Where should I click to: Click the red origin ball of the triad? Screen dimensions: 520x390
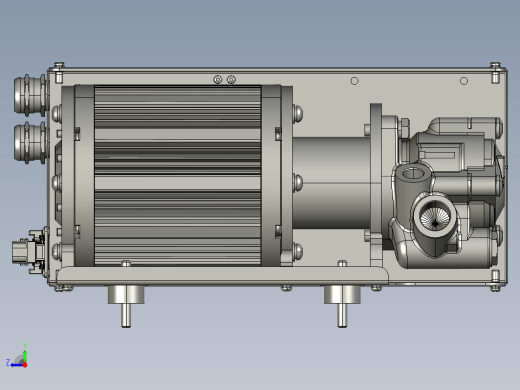coord(25,365)
